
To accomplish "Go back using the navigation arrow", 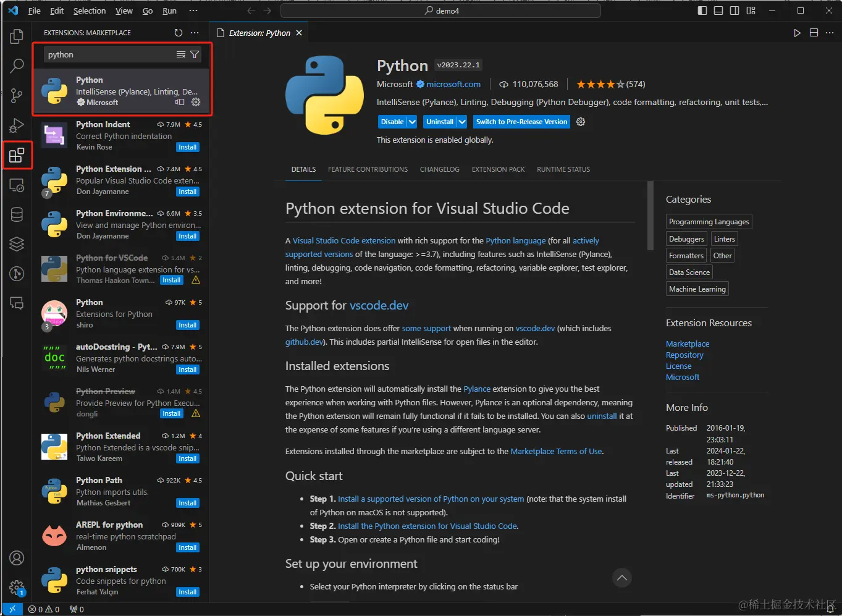I will tap(251, 11).
